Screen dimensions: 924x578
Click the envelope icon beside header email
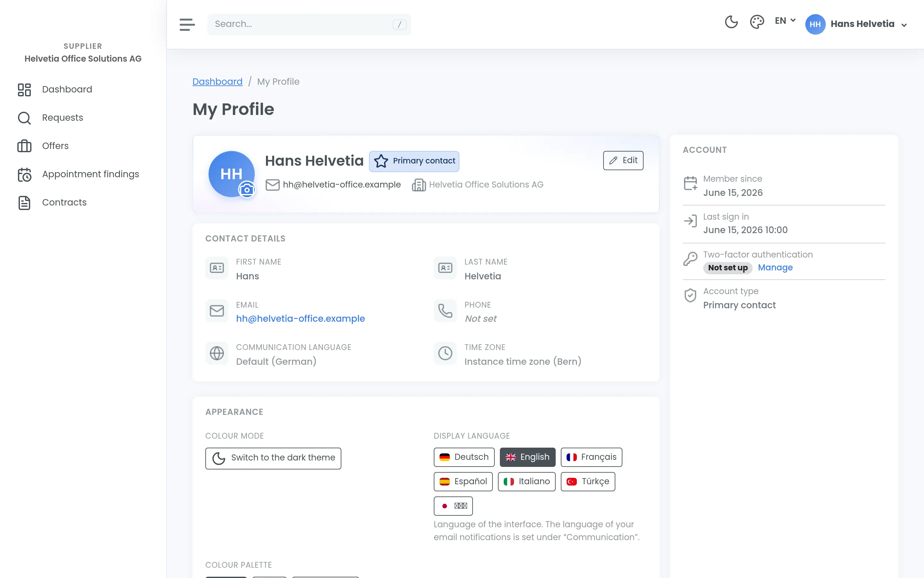[273, 185]
